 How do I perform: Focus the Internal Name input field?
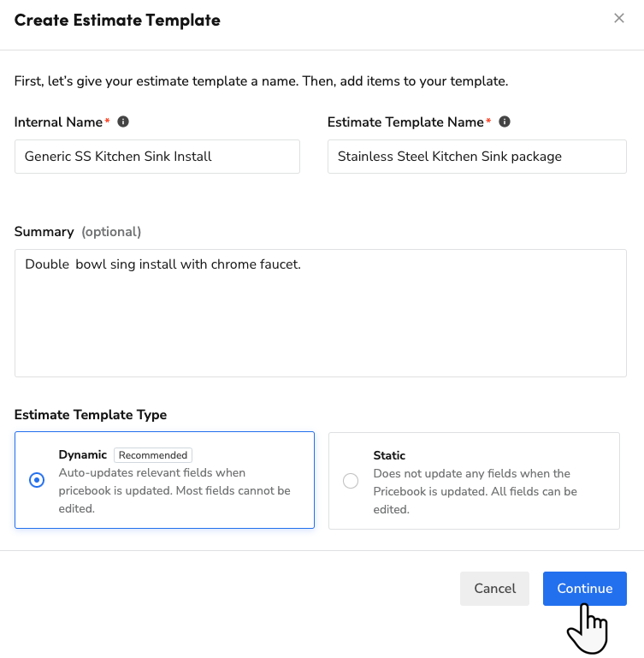pyautogui.click(x=157, y=157)
